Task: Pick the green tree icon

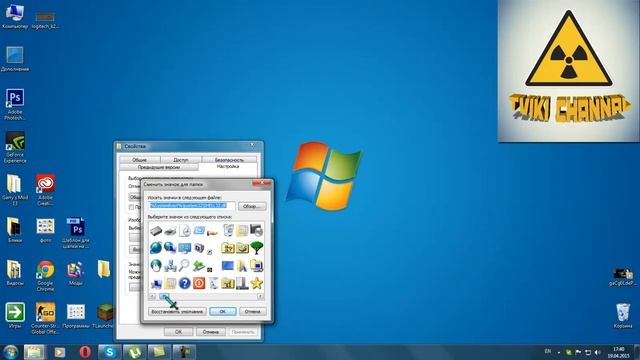Action: click(x=257, y=248)
